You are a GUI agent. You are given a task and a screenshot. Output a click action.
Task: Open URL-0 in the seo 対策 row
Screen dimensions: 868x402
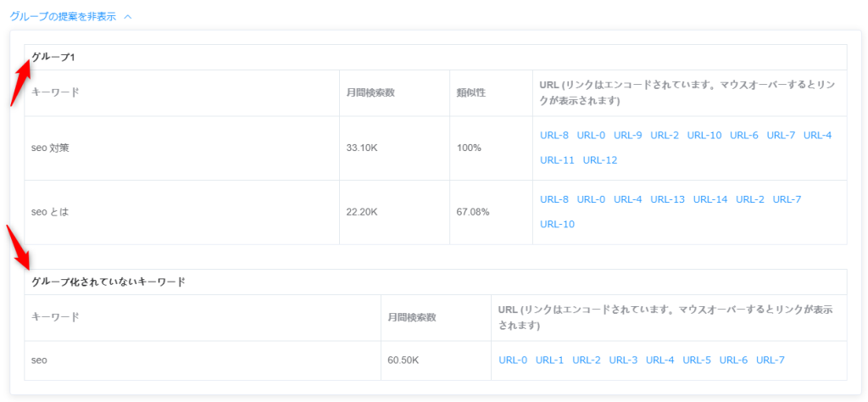[x=591, y=135]
